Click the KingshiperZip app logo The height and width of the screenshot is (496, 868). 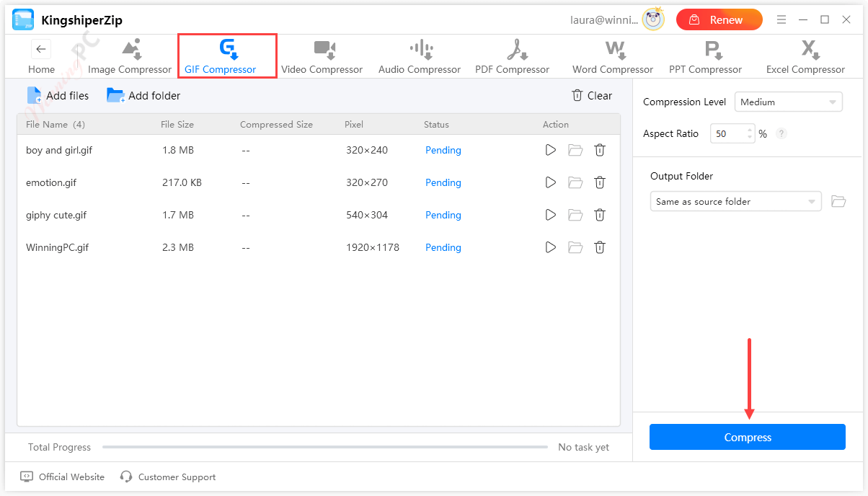coord(23,19)
